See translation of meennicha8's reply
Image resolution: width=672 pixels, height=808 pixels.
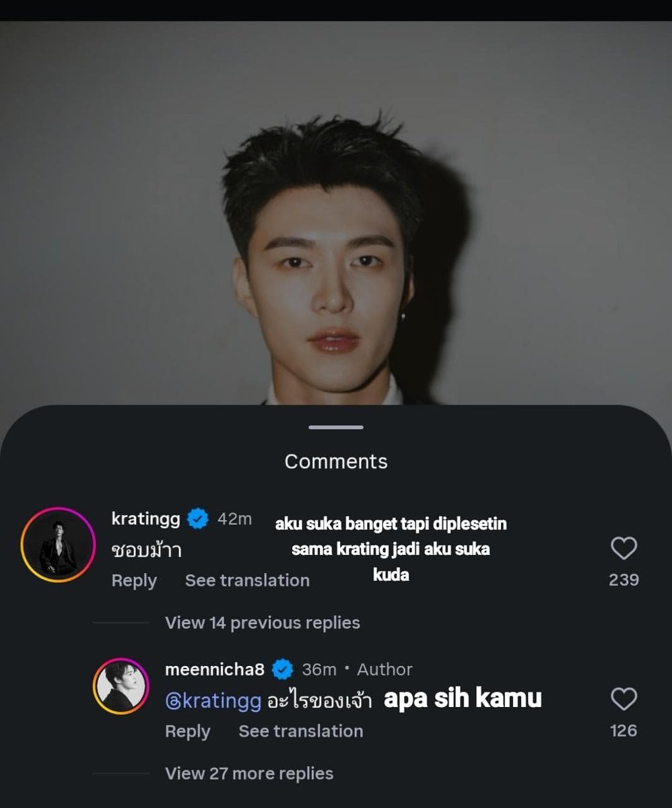pyautogui.click(x=301, y=731)
